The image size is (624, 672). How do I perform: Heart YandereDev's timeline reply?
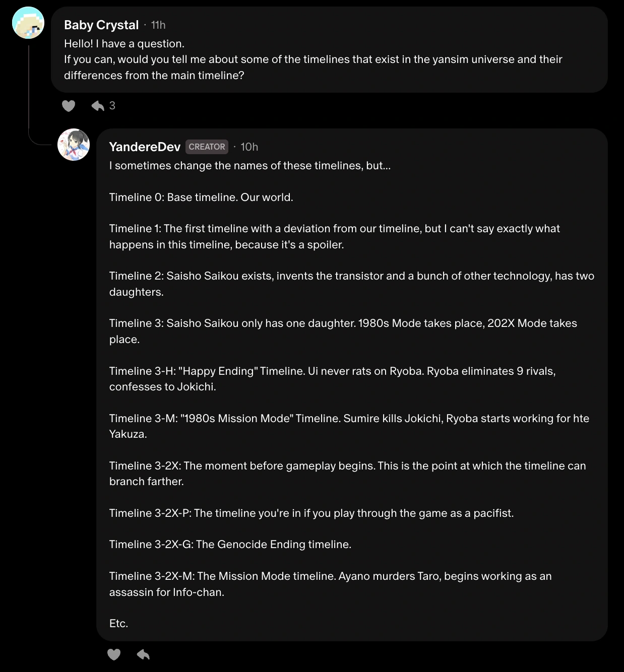tap(114, 654)
